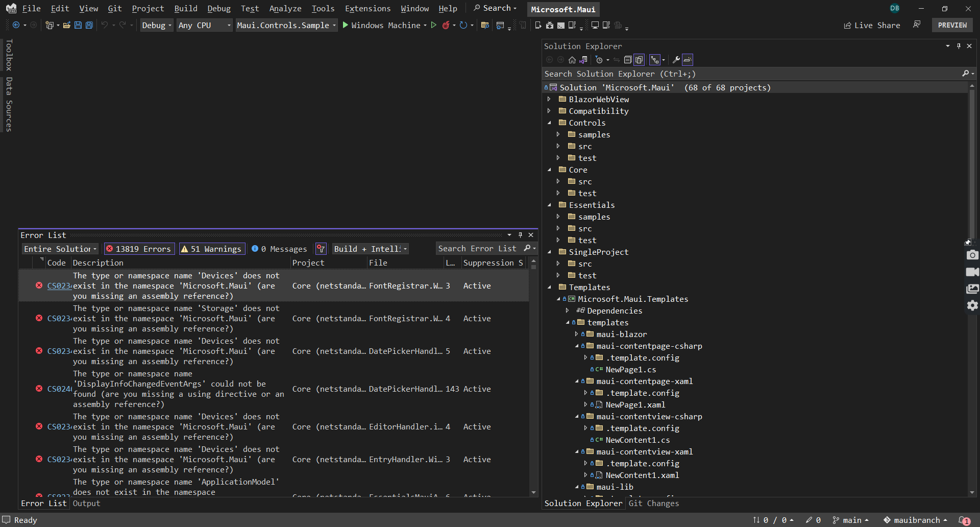Image resolution: width=980 pixels, height=527 pixels.
Task: Toggle the 0 Messages filter
Action: coord(279,249)
